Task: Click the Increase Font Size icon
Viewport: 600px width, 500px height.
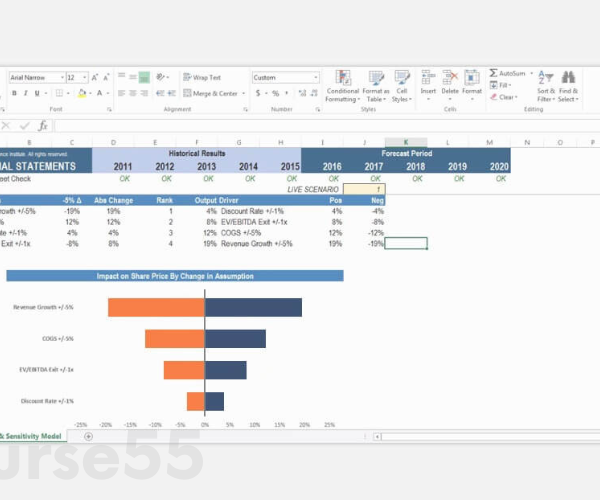Action: tap(95, 78)
